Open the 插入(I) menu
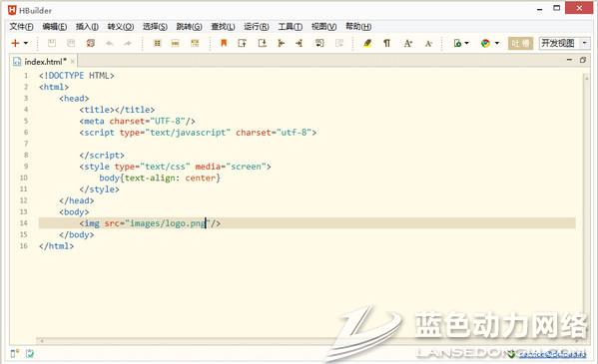Viewport: 598px width, 364px height. [x=87, y=26]
